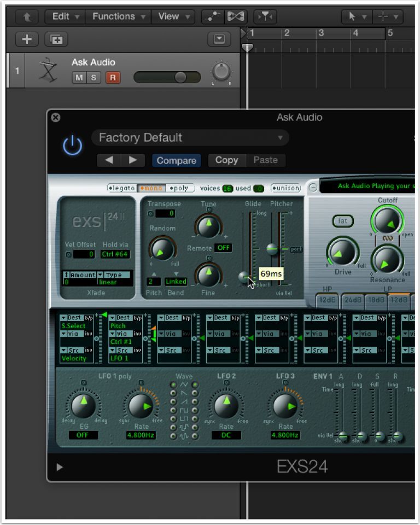Click the Glide slider handle
420x525 pixels.
pyautogui.click(x=244, y=277)
